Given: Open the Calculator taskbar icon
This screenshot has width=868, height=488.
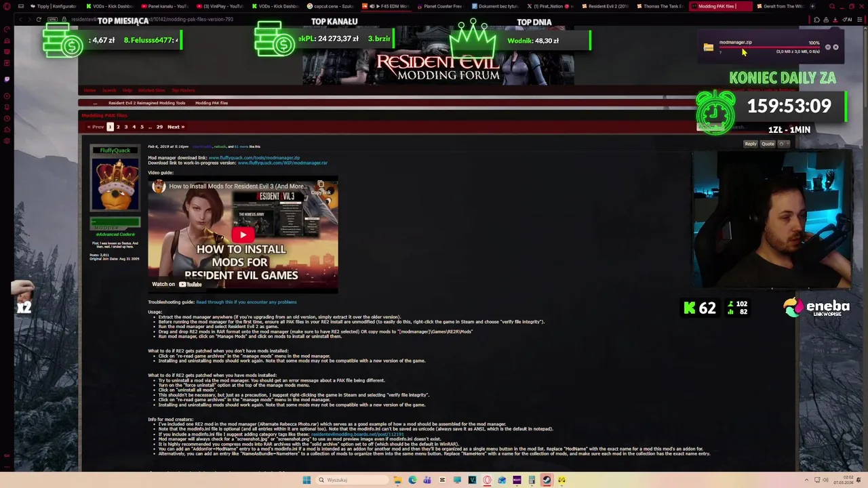Looking at the screenshot, I should point(532,480).
